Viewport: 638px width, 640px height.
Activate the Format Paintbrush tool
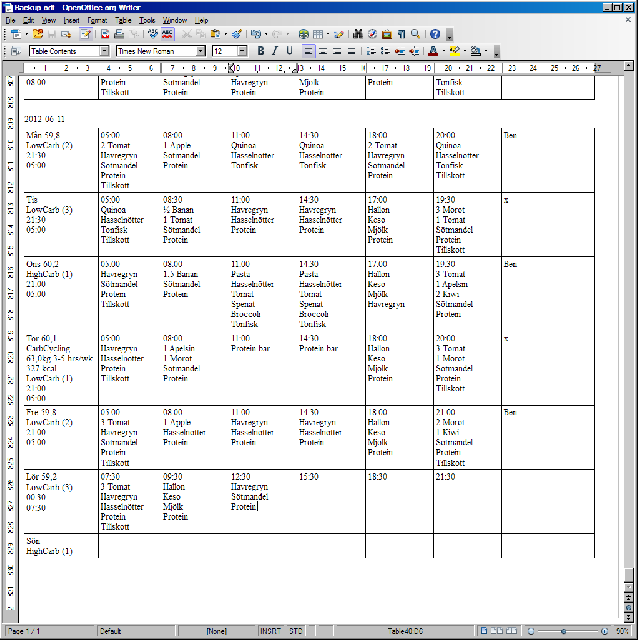[x=237, y=34]
